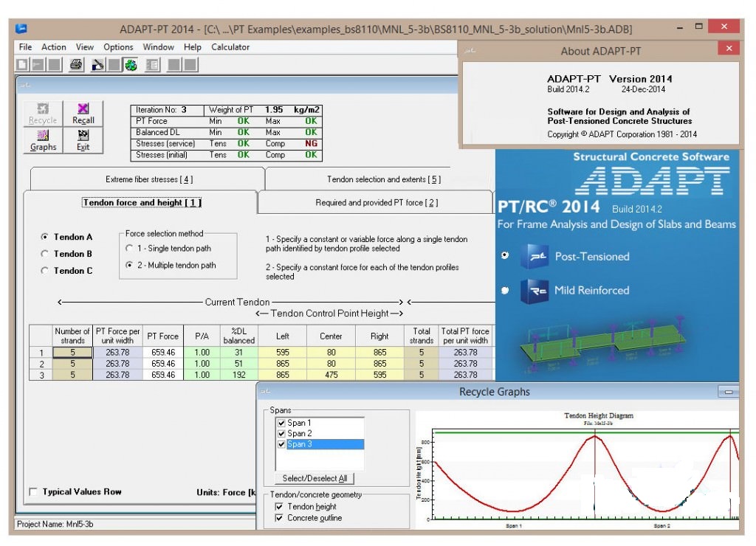Select the Tendon C radio button
The image size is (756, 546).
coord(45,270)
